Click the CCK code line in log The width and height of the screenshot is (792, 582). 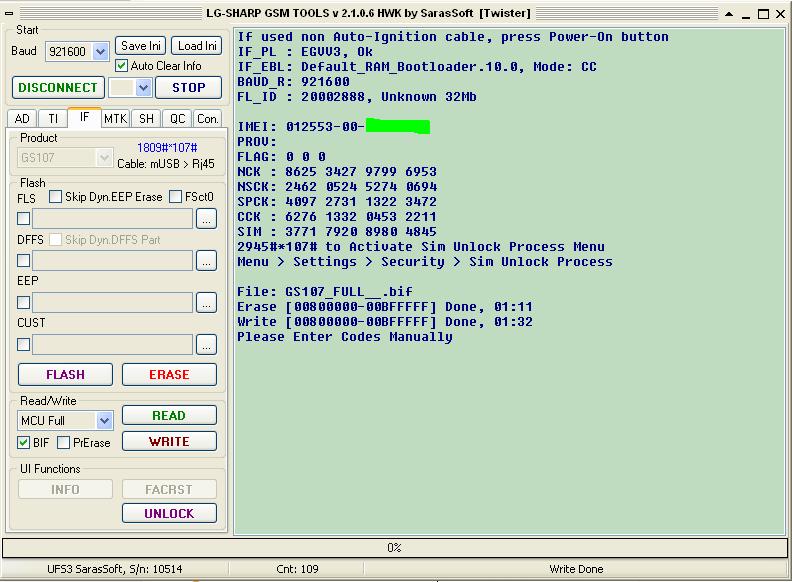point(337,217)
